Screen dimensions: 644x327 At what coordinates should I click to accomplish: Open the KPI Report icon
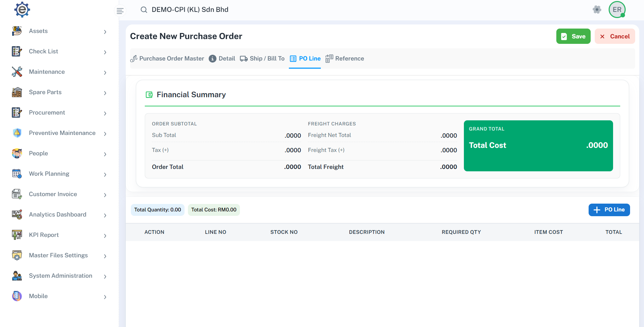17,235
